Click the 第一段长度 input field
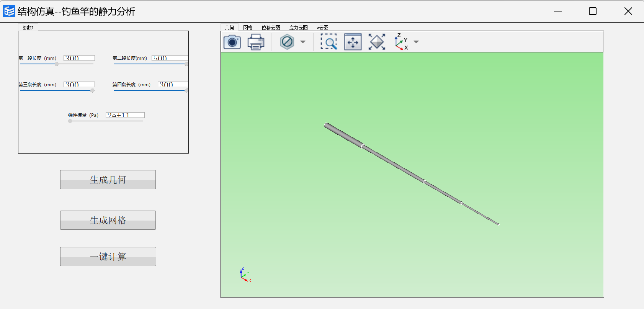The image size is (644, 309). [x=79, y=58]
